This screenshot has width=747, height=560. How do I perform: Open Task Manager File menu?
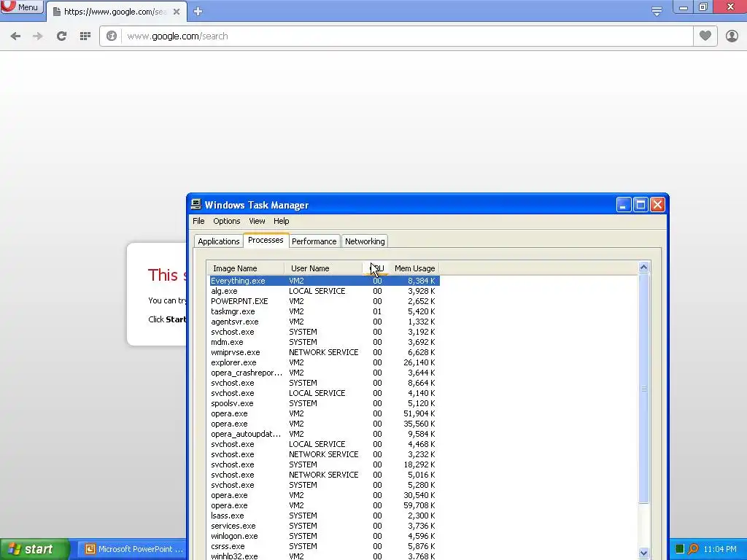198,221
